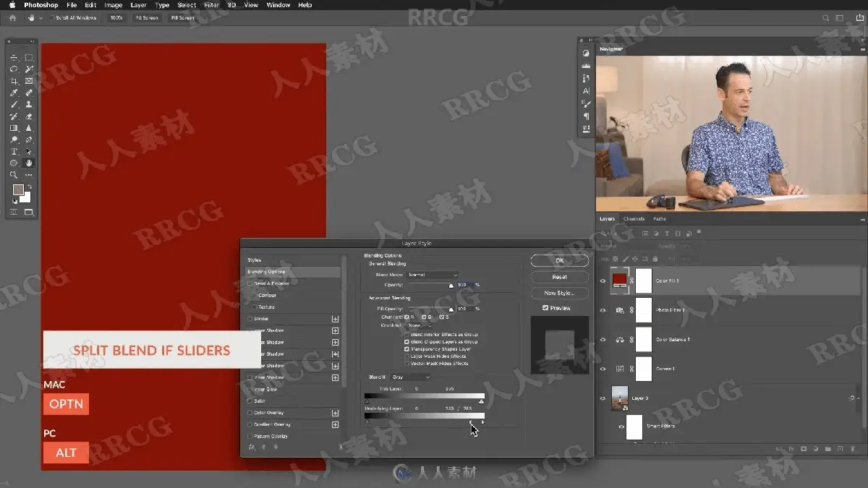This screenshot has height=488, width=868.
Task: Select the Move tool
Action: [14, 58]
